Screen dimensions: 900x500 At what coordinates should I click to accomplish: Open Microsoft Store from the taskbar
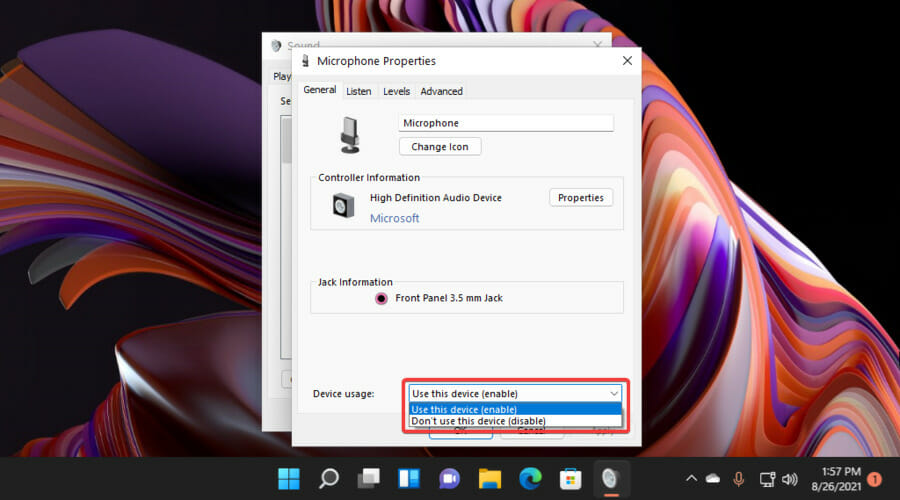point(569,478)
